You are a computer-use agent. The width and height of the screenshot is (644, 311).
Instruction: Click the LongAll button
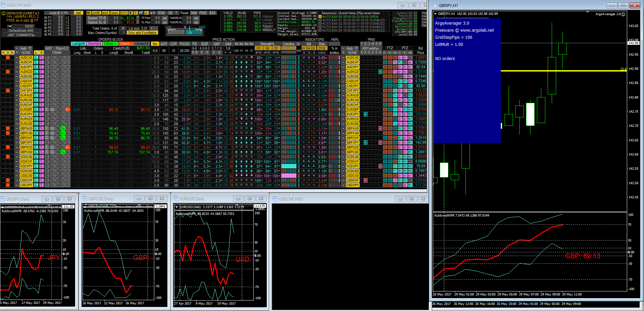tap(78, 44)
